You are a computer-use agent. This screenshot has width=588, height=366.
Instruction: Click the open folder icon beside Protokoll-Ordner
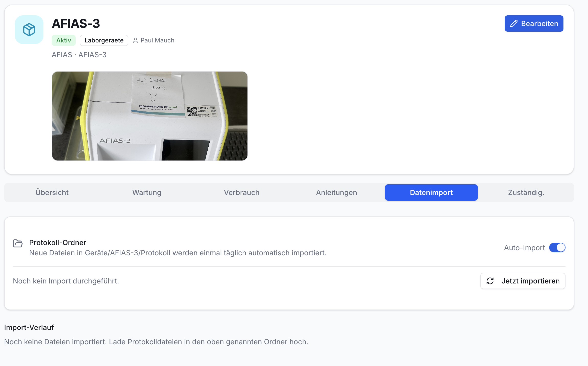18,243
